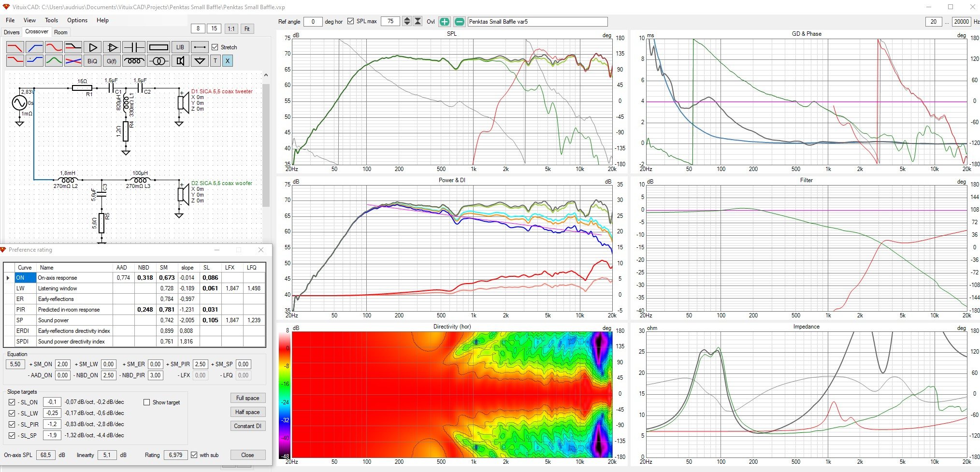Uncheck the SL_ON slope target
This screenshot has width=980, height=472.
(12, 402)
